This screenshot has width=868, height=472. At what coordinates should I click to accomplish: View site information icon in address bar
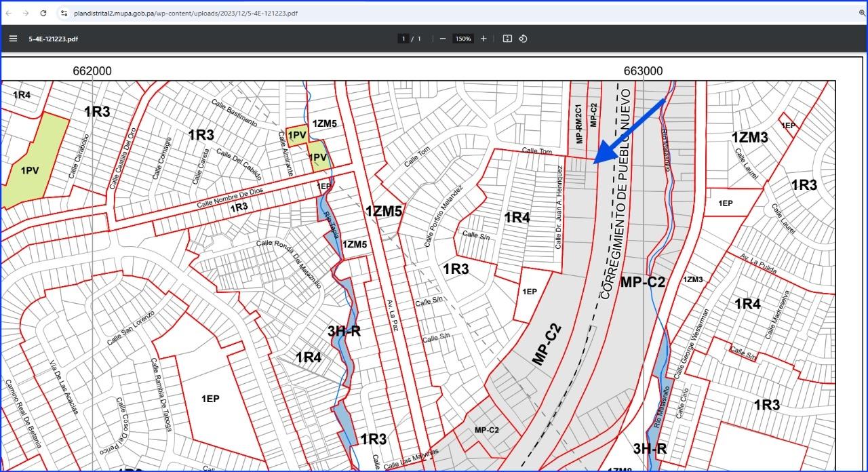point(64,13)
